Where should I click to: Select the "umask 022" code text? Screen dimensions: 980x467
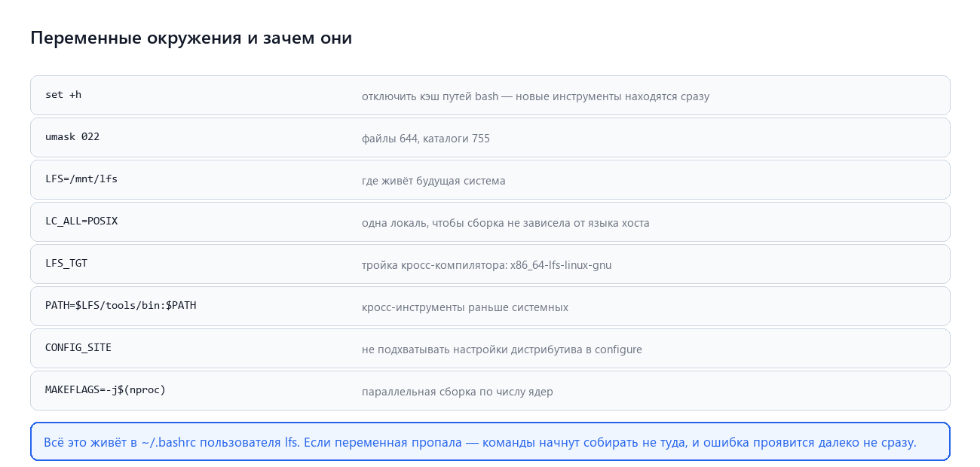tap(72, 137)
